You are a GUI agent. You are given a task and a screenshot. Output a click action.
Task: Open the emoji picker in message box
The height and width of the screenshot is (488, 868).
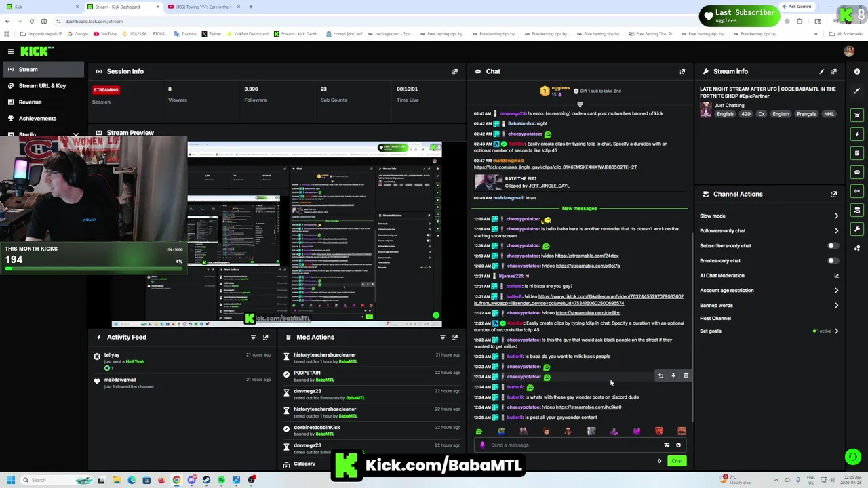[678, 445]
